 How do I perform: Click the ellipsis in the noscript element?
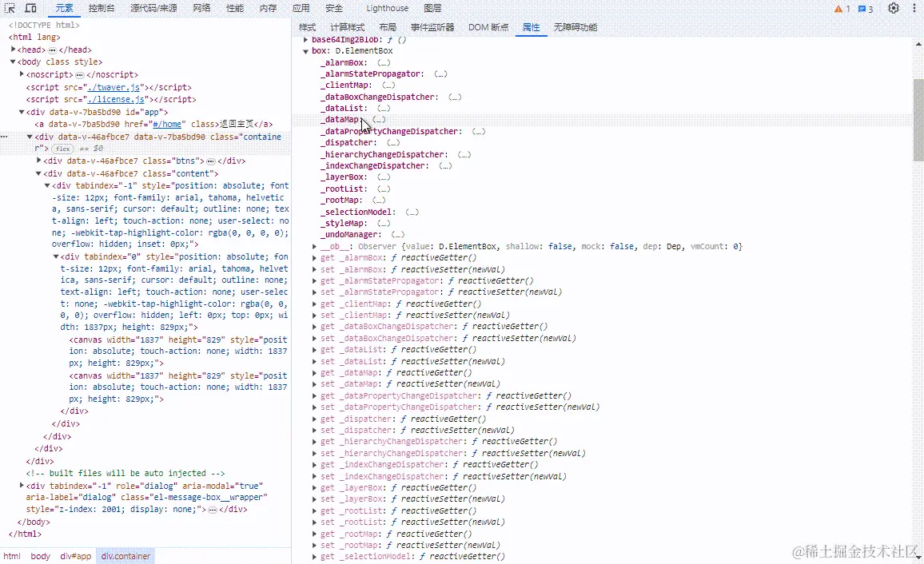(80, 75)
